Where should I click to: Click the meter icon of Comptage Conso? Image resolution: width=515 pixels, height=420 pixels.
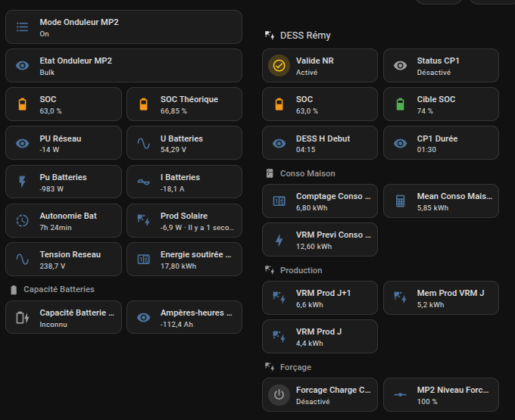coord(279,201)
